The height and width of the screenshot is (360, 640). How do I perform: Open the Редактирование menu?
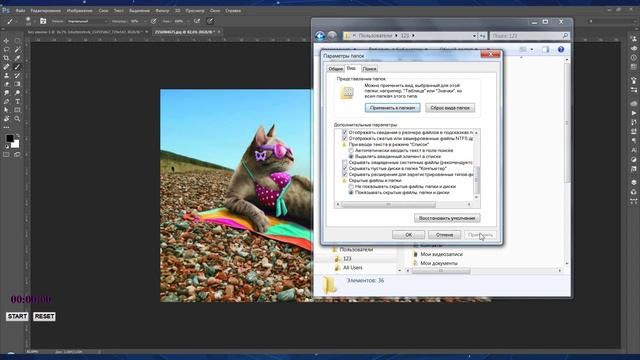46,11
